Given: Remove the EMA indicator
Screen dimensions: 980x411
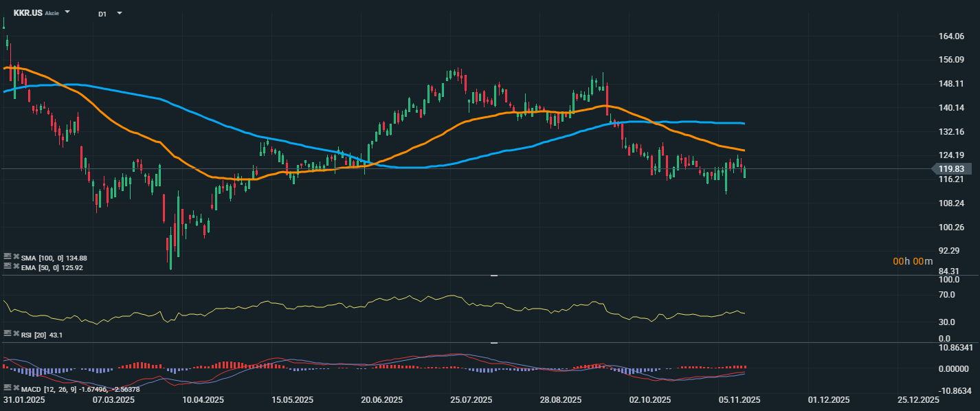Looking at the screenshot, I should [16, 266].
